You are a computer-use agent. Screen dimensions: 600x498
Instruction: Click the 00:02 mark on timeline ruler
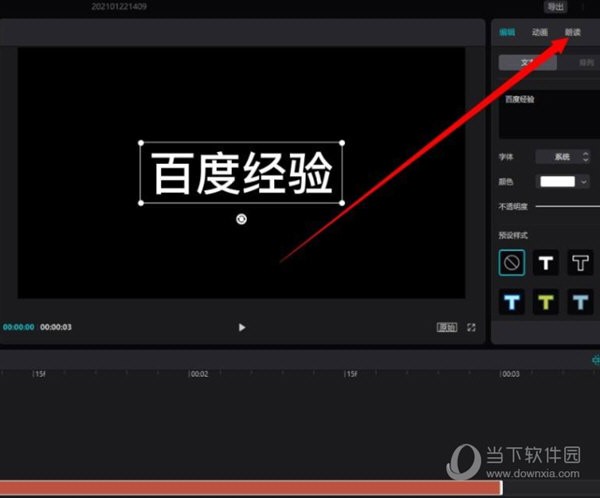click(199, 374)
